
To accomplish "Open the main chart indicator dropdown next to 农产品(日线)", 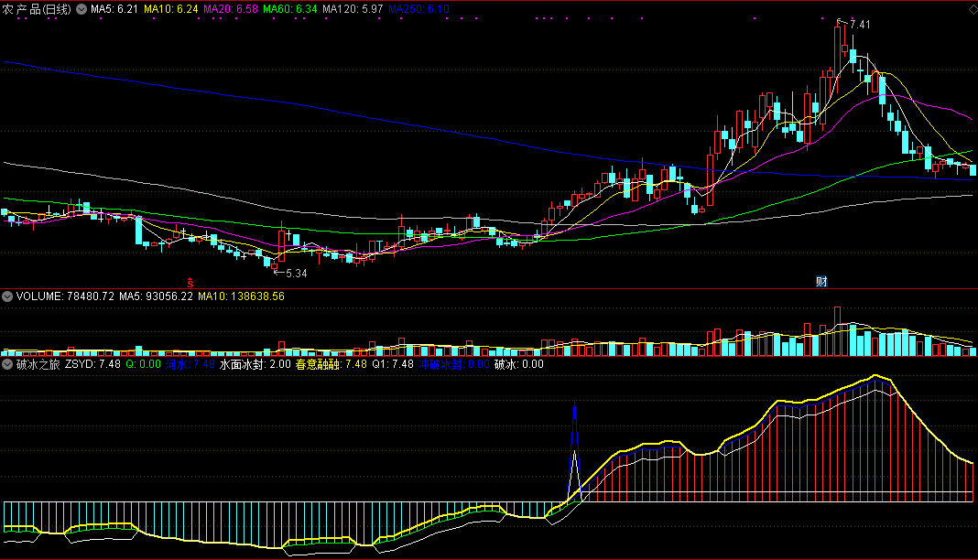I will click(x=81, y=9).
